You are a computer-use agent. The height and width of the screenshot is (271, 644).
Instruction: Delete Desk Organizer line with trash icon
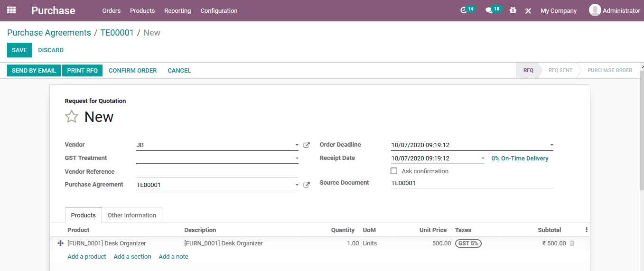[572, 243]
